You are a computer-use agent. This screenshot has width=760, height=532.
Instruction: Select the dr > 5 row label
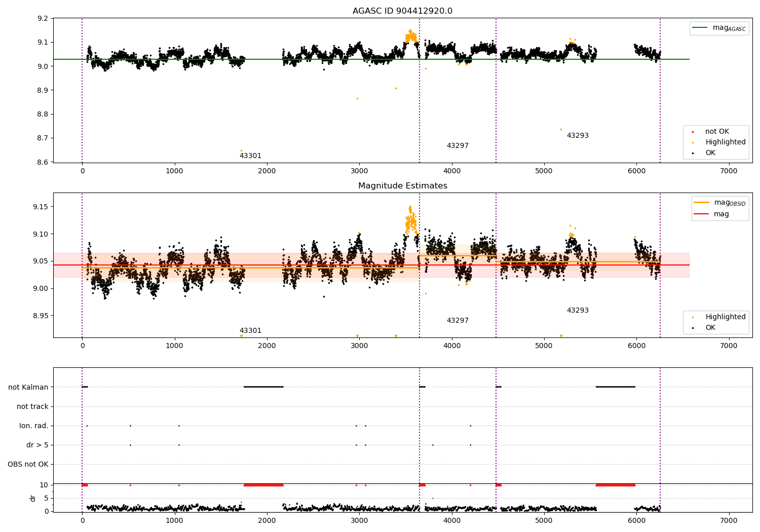click(37, 445)
